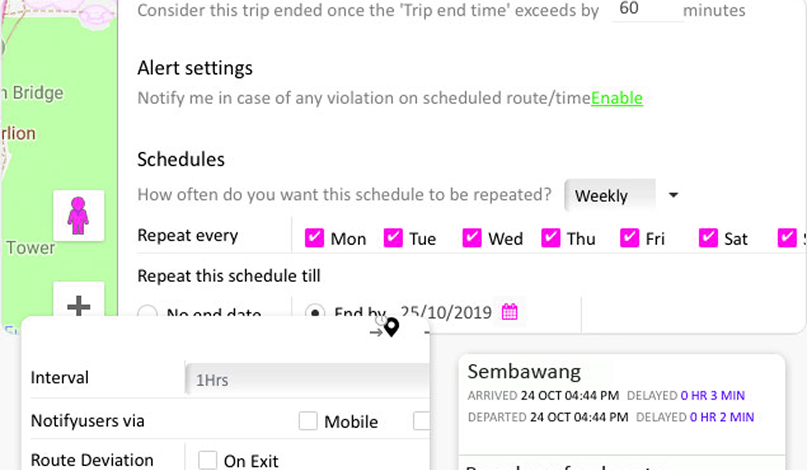The height and width of the screenshot is (470, 807).
Task: Uncheck the Fri repeat day checkbox
Action: coord(629,238)
